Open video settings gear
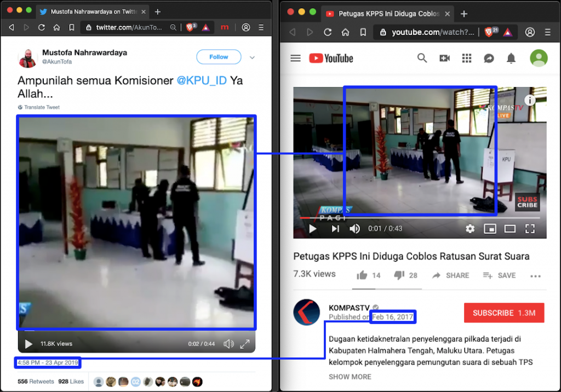This screenshot has width=561, height=392. click(x=470, y=229)
